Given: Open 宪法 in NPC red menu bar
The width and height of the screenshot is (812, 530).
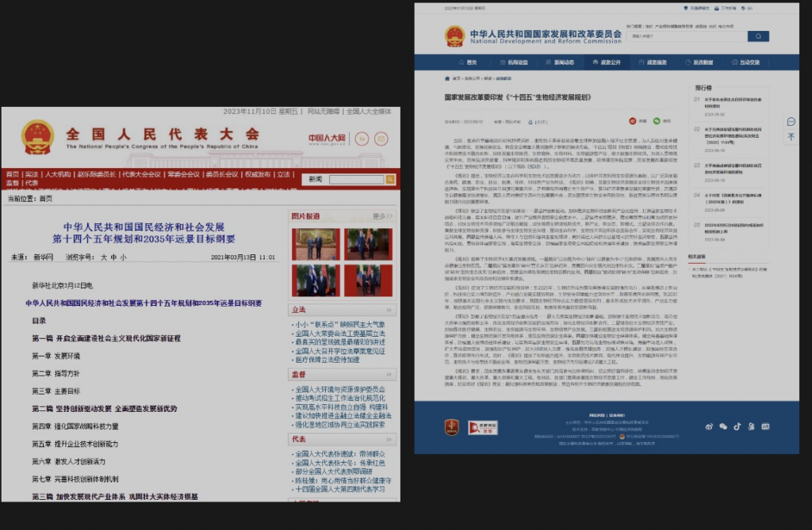Looking at the screenshot, I should 31,173.
